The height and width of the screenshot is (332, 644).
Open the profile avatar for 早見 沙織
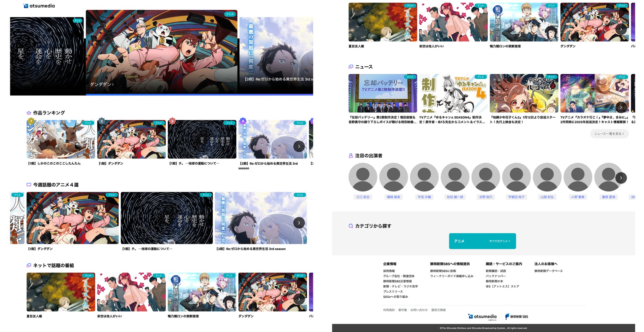pyautogui.click(x=424, y=177)
